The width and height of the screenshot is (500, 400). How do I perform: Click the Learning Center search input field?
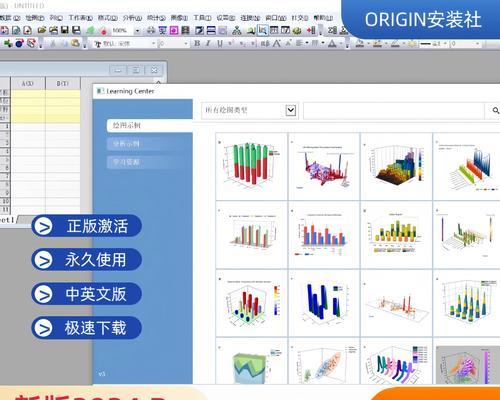click(x=394, y=110)
